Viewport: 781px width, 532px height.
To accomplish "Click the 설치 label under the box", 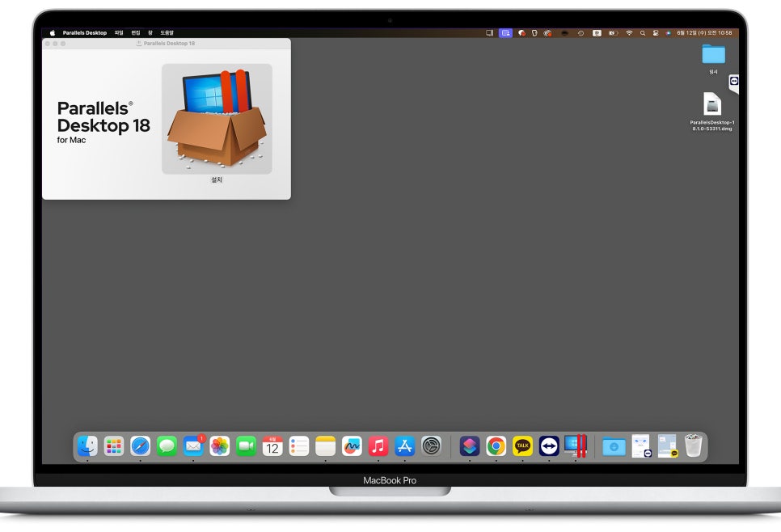I will click(x=217, y=179).
